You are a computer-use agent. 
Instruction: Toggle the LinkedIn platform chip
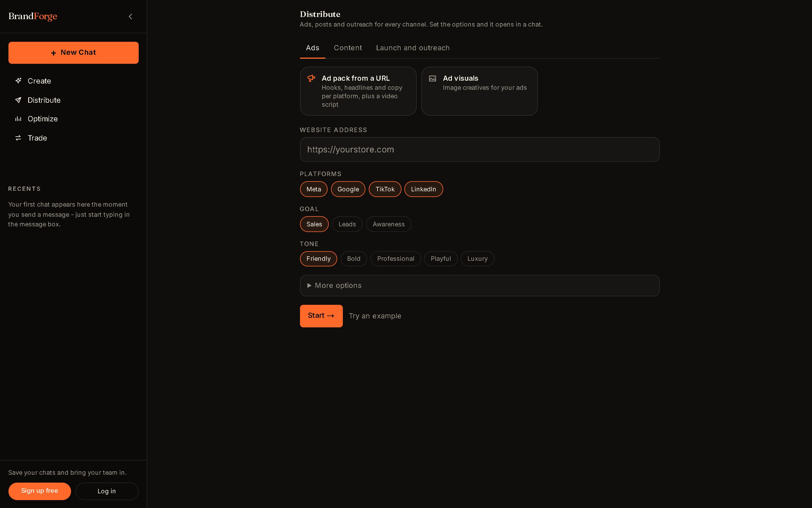click(423, 189)
